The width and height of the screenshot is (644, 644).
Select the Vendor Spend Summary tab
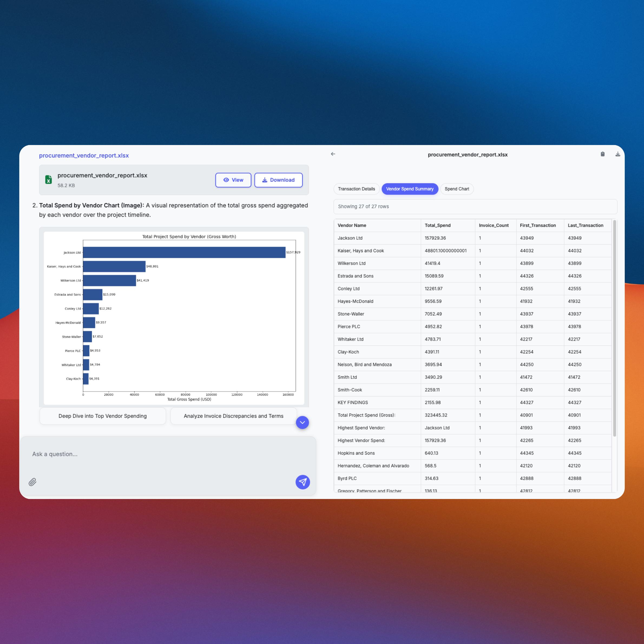(x=410, y=189)
